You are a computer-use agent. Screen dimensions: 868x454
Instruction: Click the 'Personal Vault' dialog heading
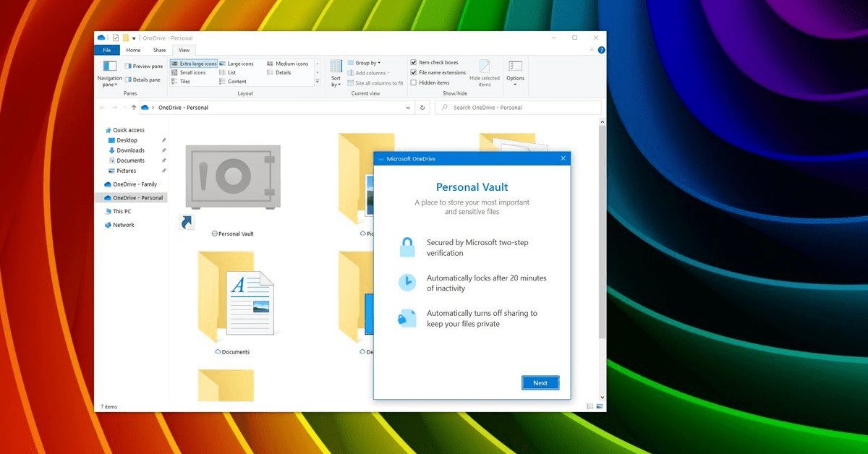[472, 187]
